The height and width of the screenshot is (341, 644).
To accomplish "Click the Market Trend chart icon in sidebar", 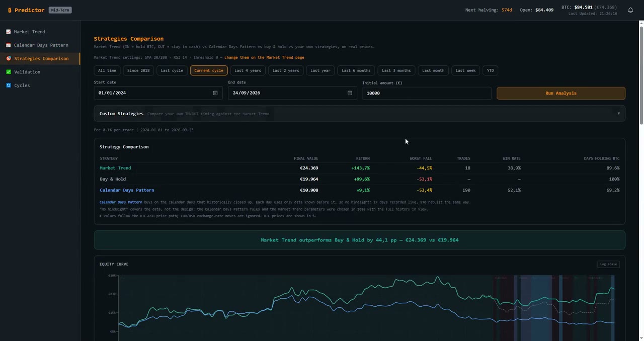I will click(x=9, y=32).
